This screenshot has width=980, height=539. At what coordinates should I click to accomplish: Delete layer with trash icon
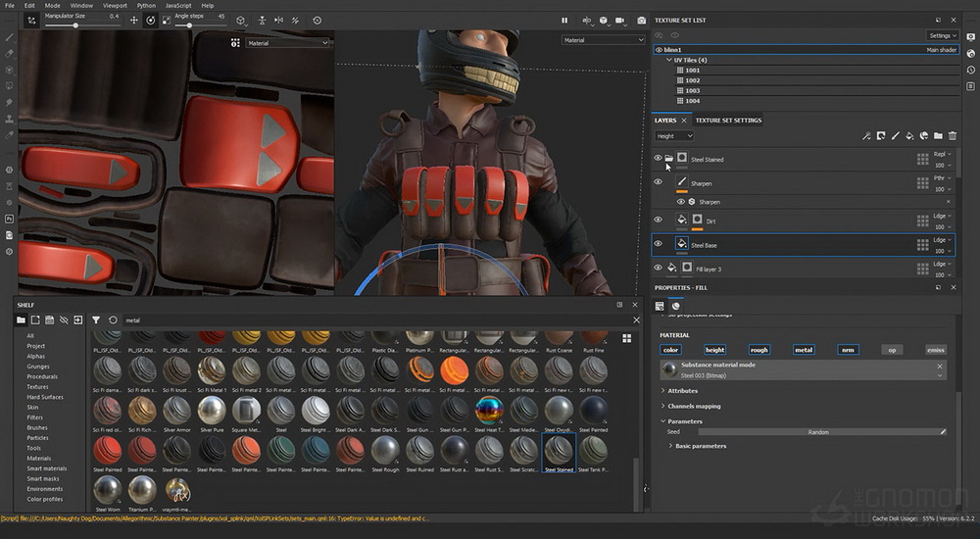[x=953, y=135]
